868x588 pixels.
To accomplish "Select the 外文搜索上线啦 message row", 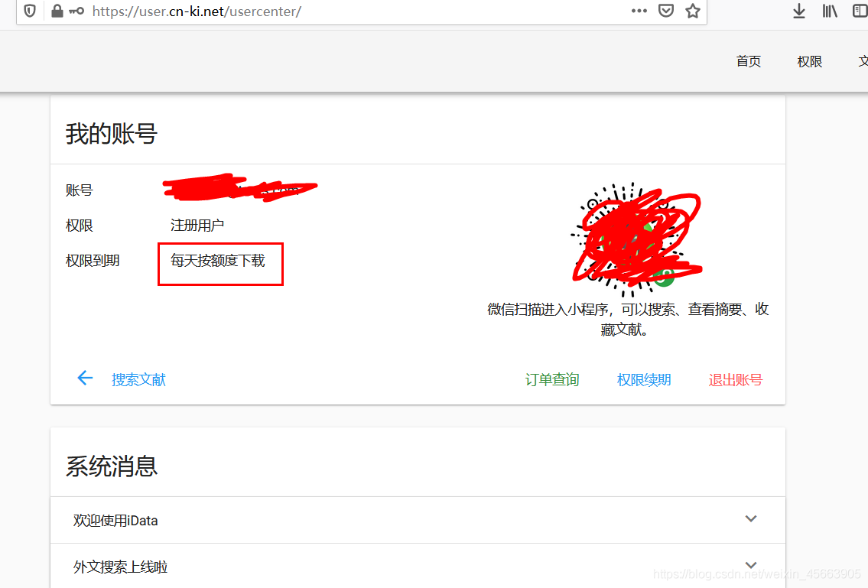I will coord(418,566).
